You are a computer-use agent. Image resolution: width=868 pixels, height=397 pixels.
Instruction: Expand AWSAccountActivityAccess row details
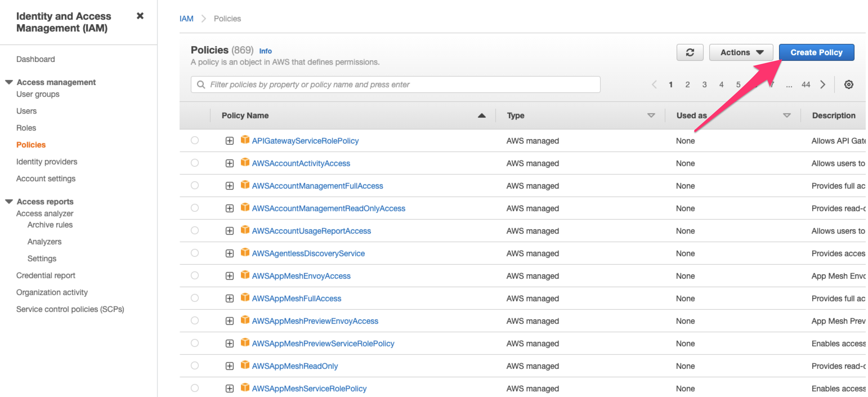229,164
